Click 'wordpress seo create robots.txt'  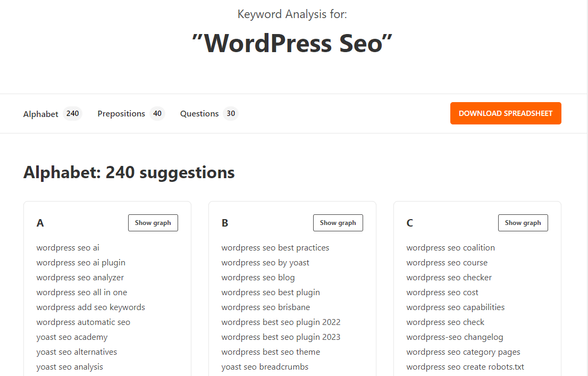(x=465, y=366)
